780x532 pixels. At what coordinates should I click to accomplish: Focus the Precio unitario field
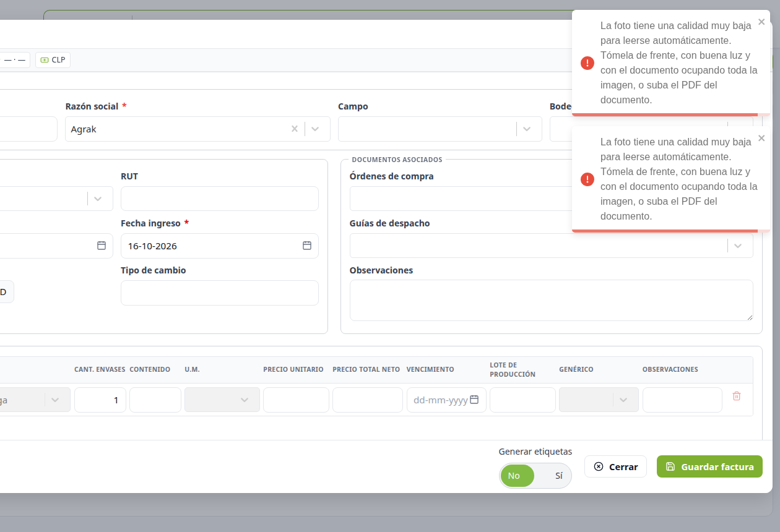coord(296,400)
